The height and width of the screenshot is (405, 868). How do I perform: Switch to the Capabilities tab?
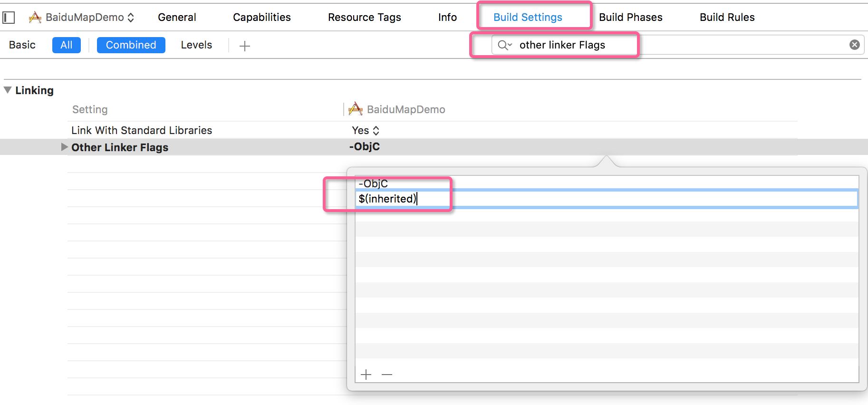pyautogui.click(x=262, y=17)
